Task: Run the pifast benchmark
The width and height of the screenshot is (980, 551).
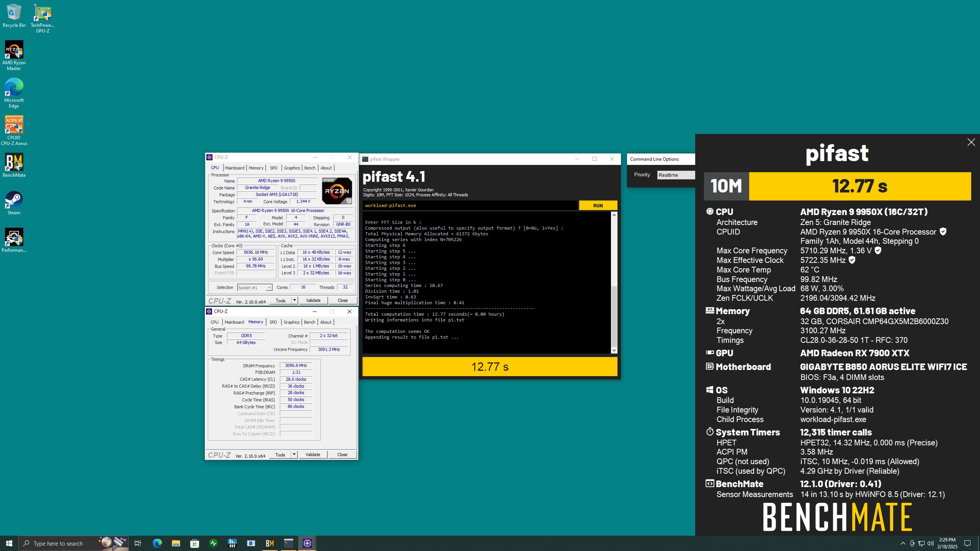Action: [x=598, y=205]
